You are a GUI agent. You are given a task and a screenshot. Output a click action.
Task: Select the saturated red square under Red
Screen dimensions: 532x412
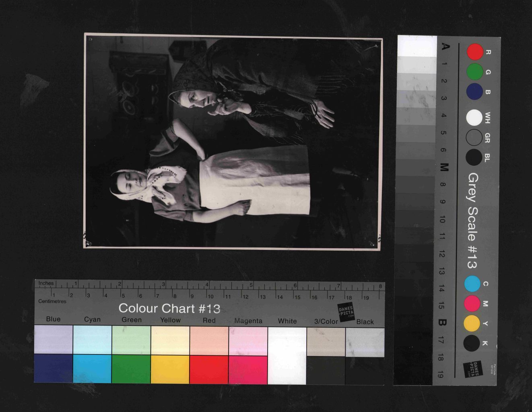point(209,369)
